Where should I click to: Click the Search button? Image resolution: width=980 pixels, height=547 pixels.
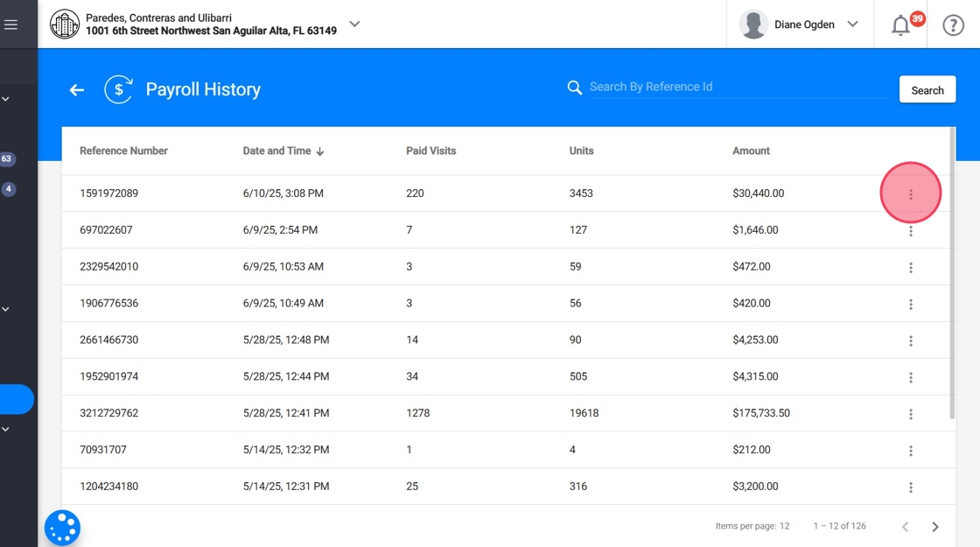click(x=927, y=90)
